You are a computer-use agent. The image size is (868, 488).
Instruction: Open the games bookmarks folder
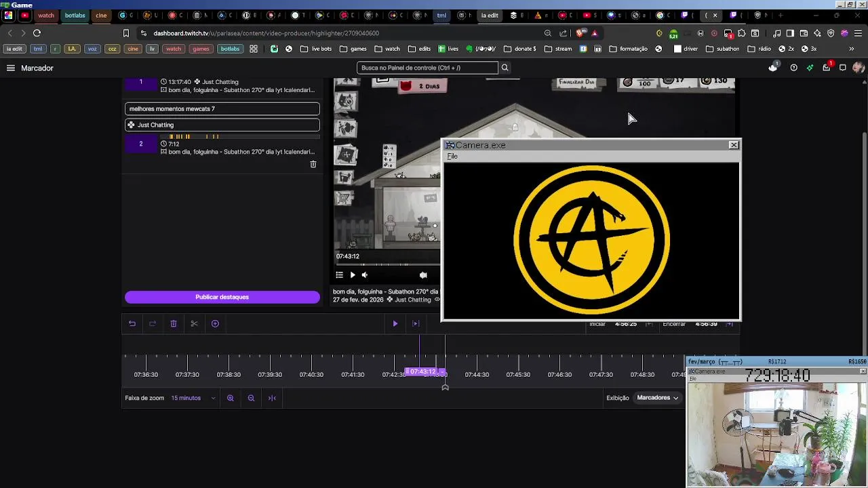(353, 49)
